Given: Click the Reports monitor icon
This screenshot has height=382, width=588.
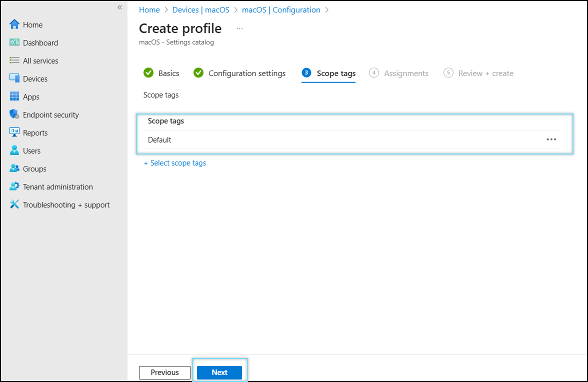Looking at the screenshot, I should pyautogui.click(x=14, y=132).
